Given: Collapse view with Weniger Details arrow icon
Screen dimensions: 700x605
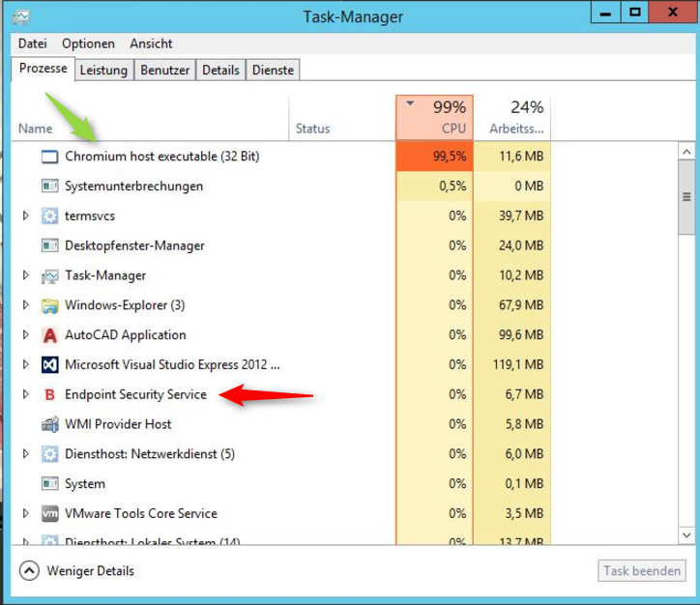Looking at the screenshot, I should pyautogui.click(x=29, y=570).
